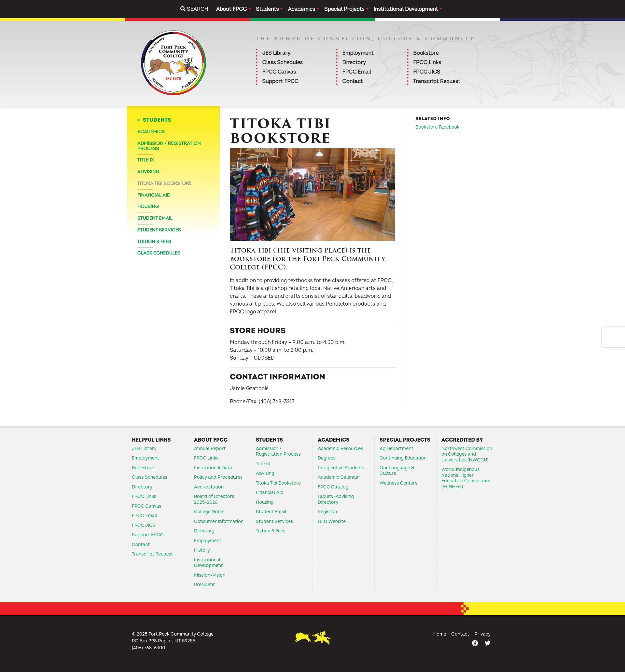Select Title IX in the sidebar

pyautogui.click(x=146, y=160)
